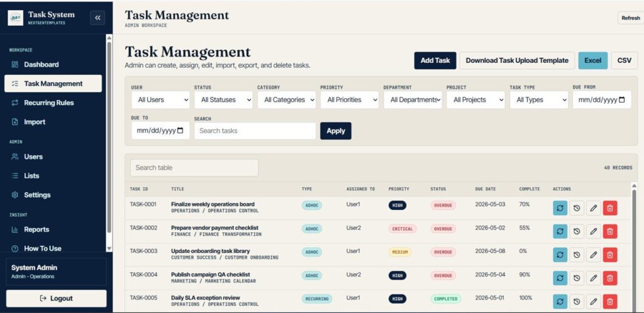Click the refresh icon for TASK-0002
Viewport: 644px width, 313px height.
pyautogui.click(x=560, y=231)
